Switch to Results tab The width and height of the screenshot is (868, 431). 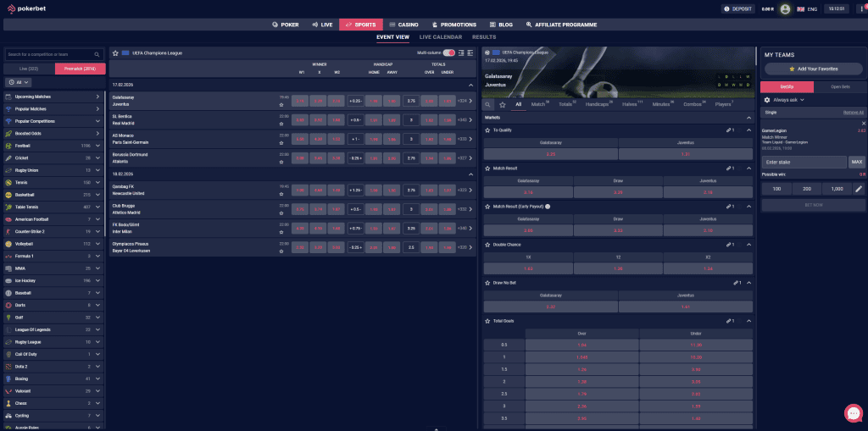[x=484, y=37]
